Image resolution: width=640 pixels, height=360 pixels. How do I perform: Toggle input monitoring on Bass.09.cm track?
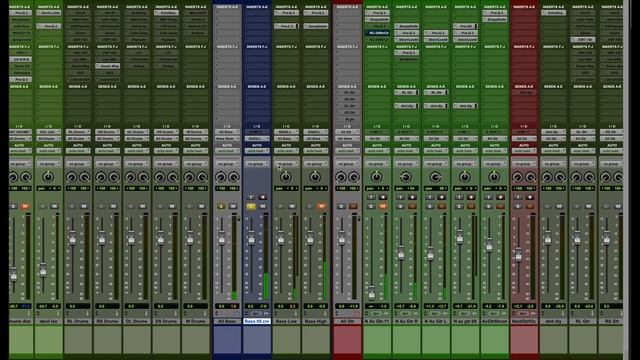tap(251, 197)
